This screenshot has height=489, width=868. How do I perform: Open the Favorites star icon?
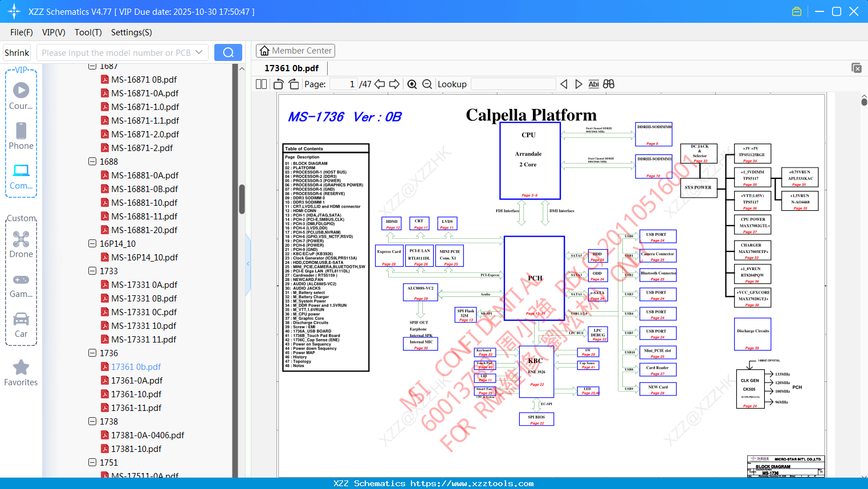tap(21, 373)
